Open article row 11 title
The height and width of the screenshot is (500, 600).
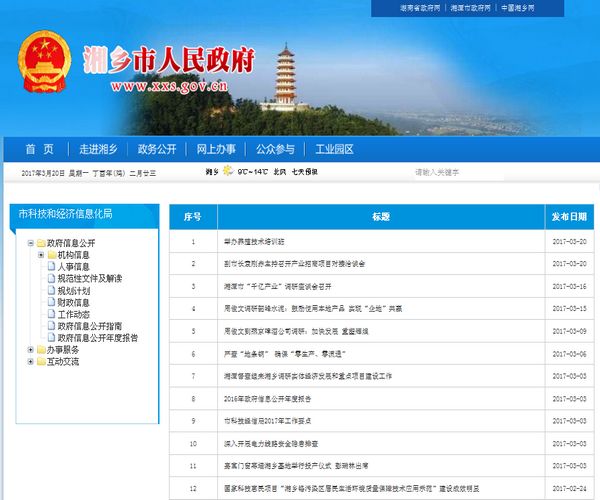(x=296, y=466)
